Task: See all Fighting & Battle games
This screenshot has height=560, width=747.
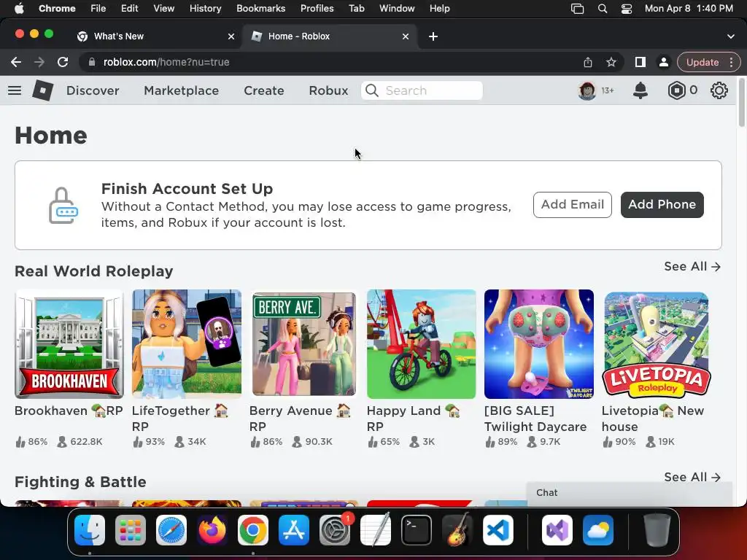Action: pos(692,477)
